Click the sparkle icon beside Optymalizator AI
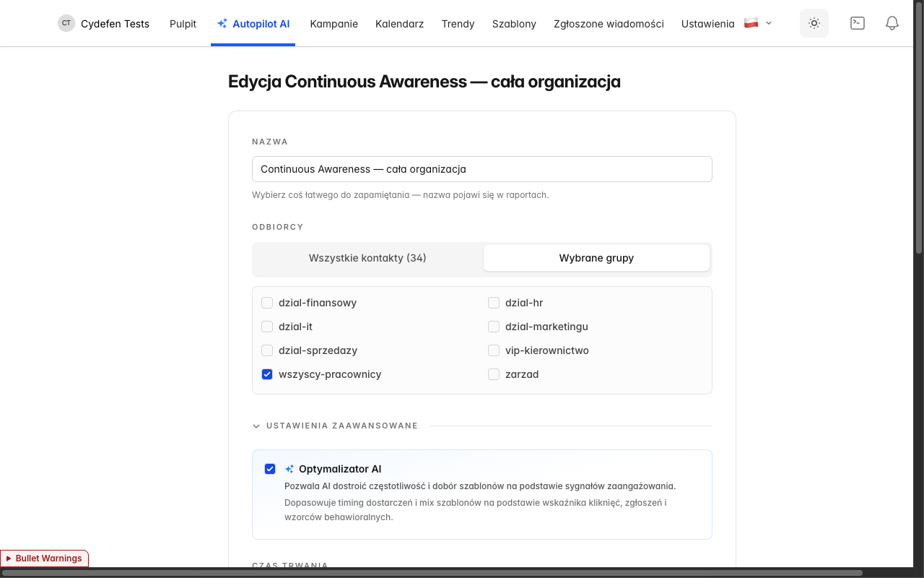924x578 pixels. pyautogui.click(x=289, y=469)
